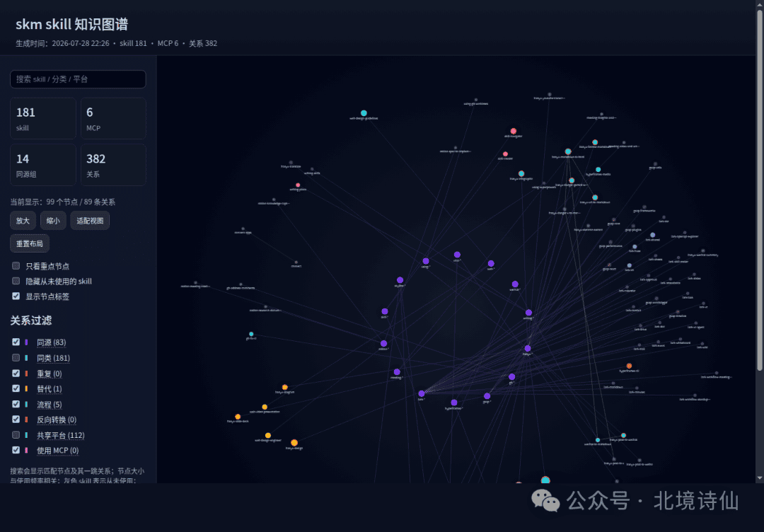Check 隐藏从未使用的 skill option
Viewport: 764px width, 532px height.
point(16,281)
